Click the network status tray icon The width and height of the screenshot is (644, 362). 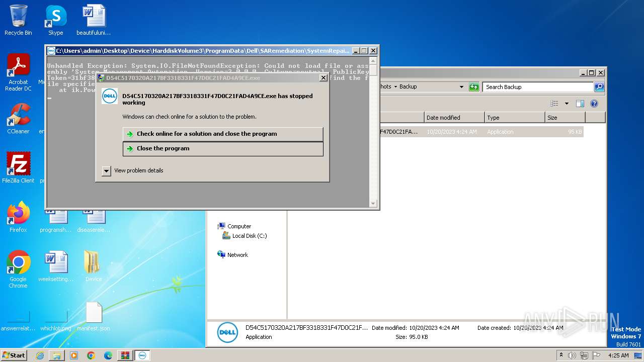(x=584, y=355)
